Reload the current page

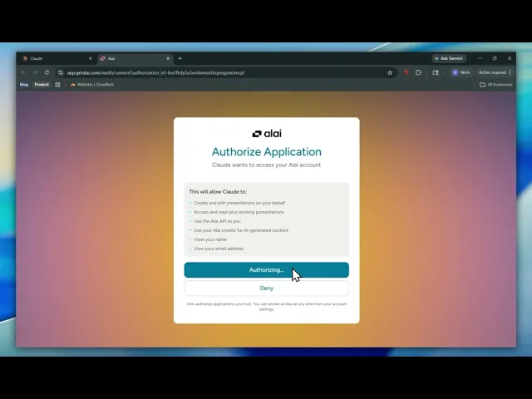(47, 72)
